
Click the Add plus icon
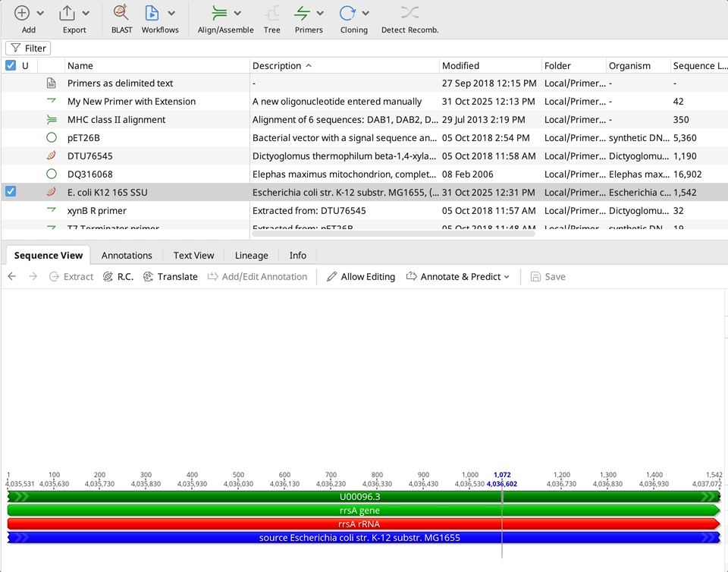point(22,13)
